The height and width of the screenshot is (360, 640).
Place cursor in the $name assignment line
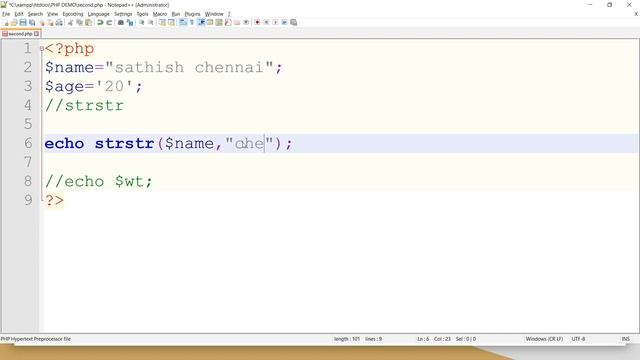tap(163, 67)
